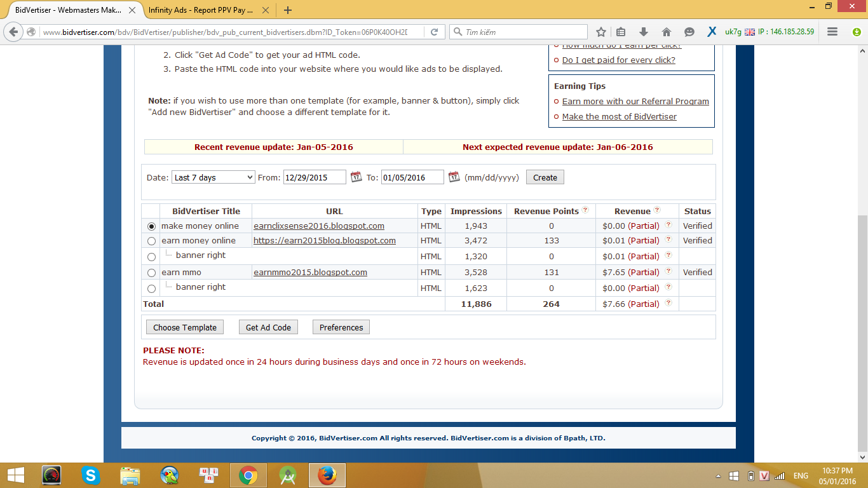868x488 pixels.
Task: Click the Choose Template button
Action: click(185, 327)
